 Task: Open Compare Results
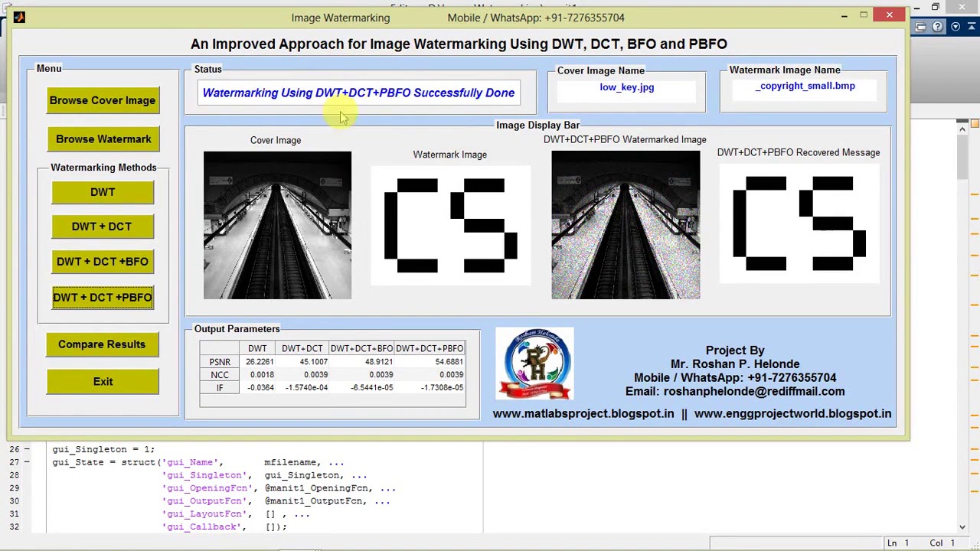click(102, 344)
